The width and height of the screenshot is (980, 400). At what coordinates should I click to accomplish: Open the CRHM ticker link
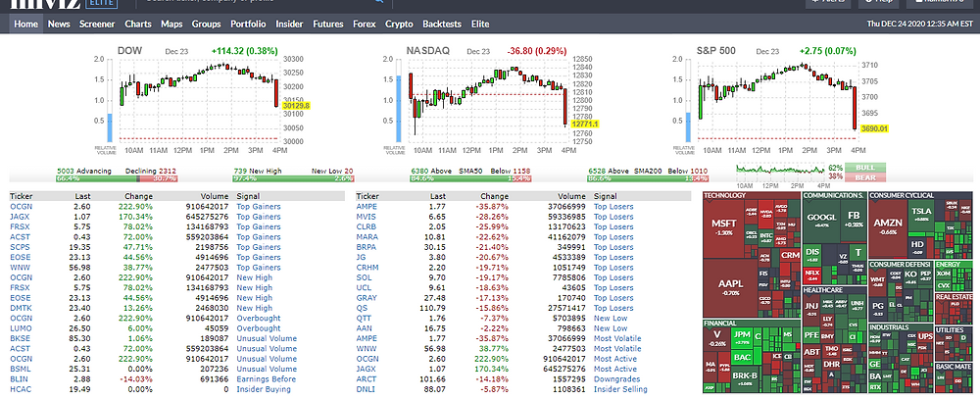tap(367, 268)
